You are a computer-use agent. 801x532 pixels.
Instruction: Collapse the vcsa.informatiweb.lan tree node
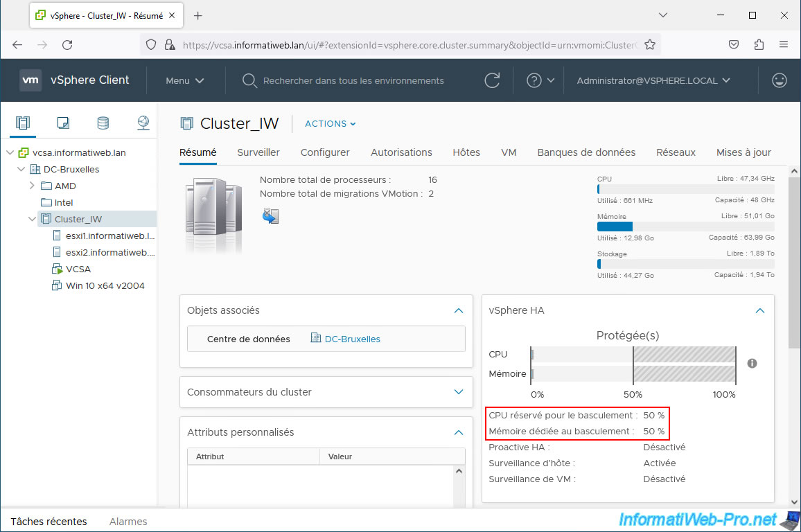point(10,152)
